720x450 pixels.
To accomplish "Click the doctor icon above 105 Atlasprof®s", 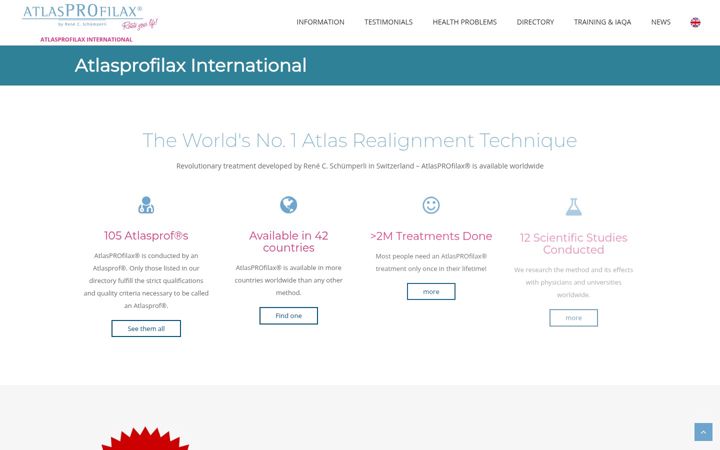I will tap(146, 205).
